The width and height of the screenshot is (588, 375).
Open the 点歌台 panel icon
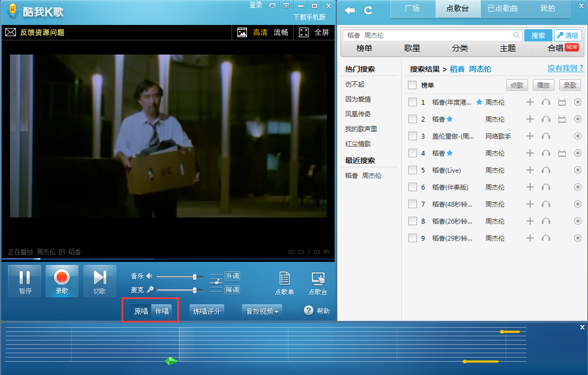pyautogui.click(x=318, y=283)
